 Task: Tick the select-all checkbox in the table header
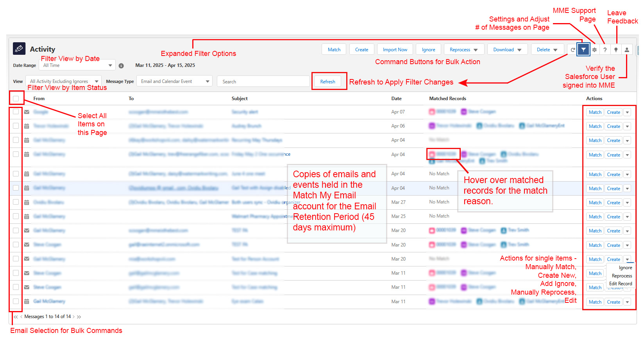coord(16,99)
